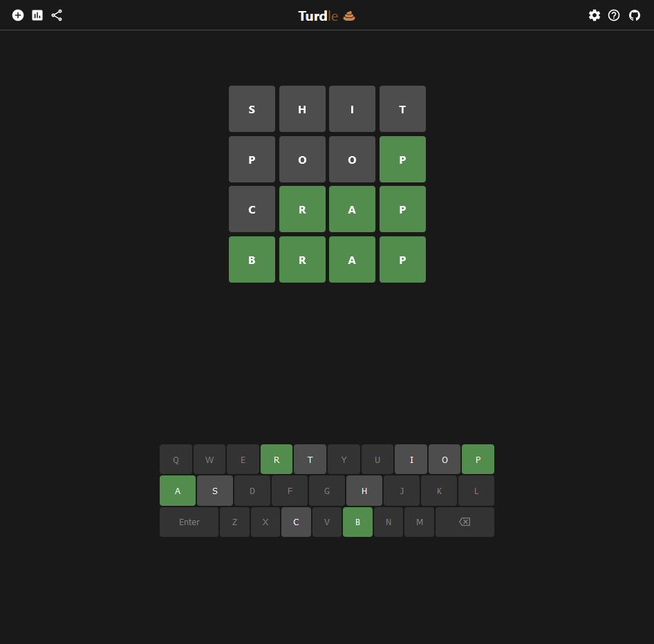Image resolution: width=654 pixels, height=644 pixels.
Task: Tap the W key
Action: [x=209, y=460]
